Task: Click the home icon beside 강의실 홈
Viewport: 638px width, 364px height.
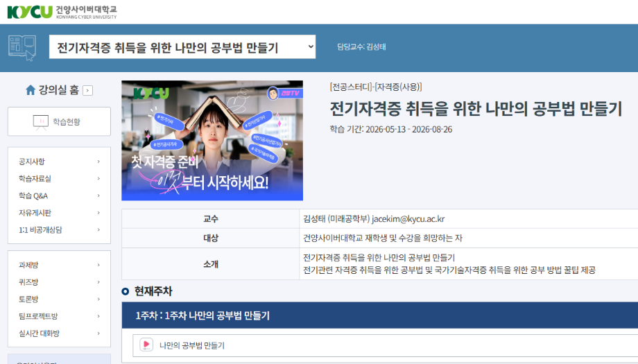Action: click(x=31, y=90)
